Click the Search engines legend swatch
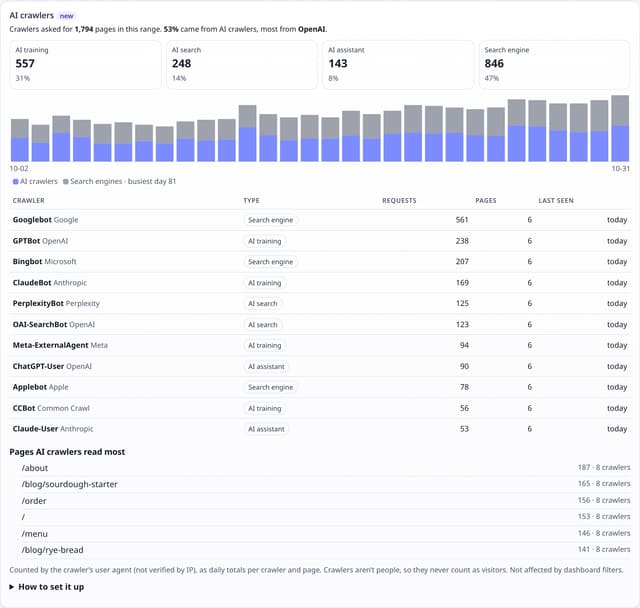 click(66, 182)
